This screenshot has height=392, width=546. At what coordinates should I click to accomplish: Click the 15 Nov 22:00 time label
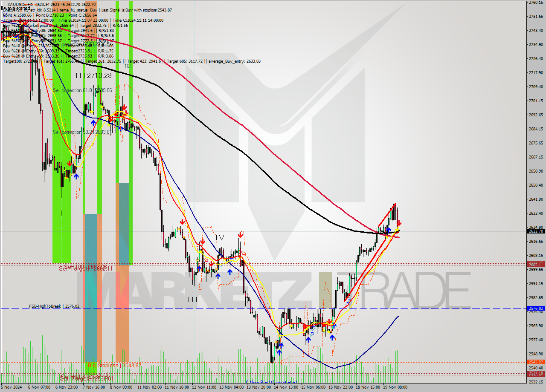340,387
